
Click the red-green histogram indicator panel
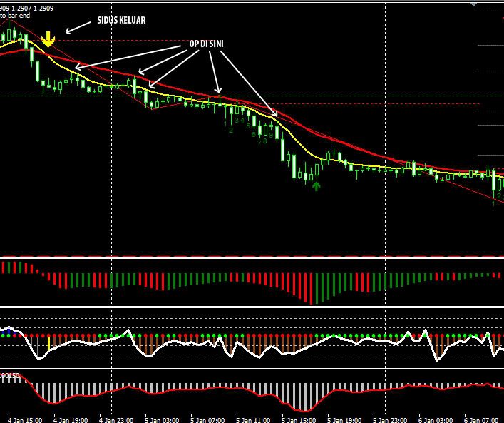tap(252, 282)
